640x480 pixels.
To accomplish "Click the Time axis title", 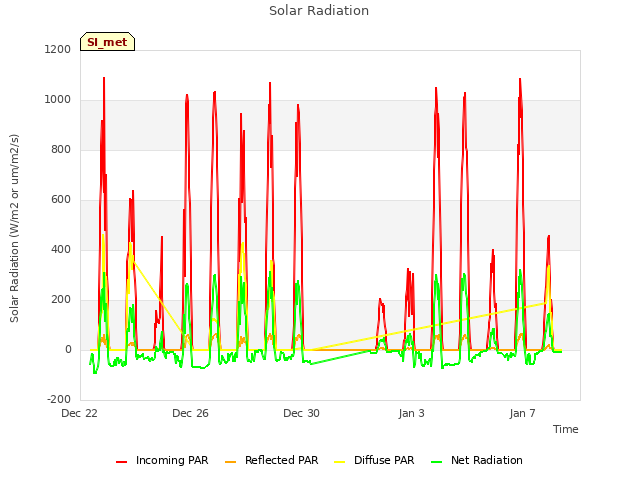I will [566, 429].
